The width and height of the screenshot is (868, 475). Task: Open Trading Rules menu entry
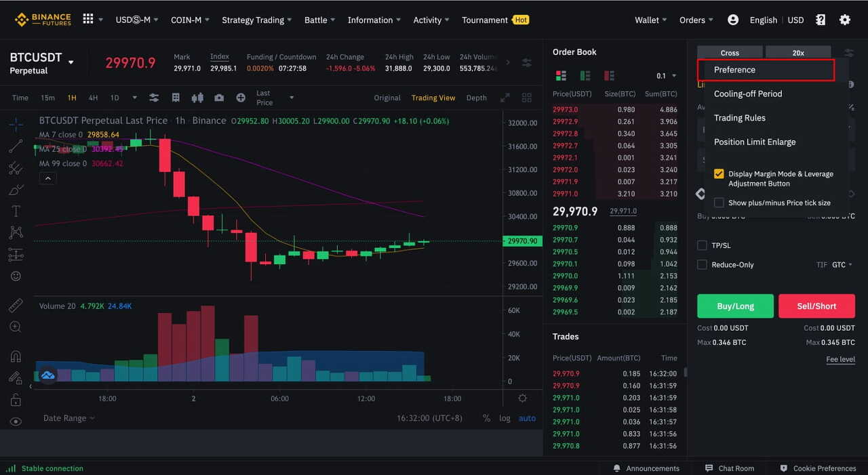[x=740, y=118]
